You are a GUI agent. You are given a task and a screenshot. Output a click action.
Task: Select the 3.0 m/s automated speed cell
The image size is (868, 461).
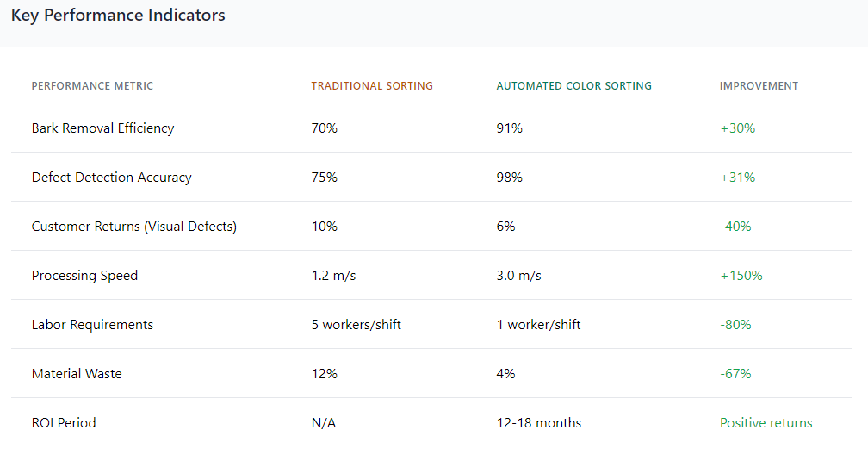tap(518, 276)
